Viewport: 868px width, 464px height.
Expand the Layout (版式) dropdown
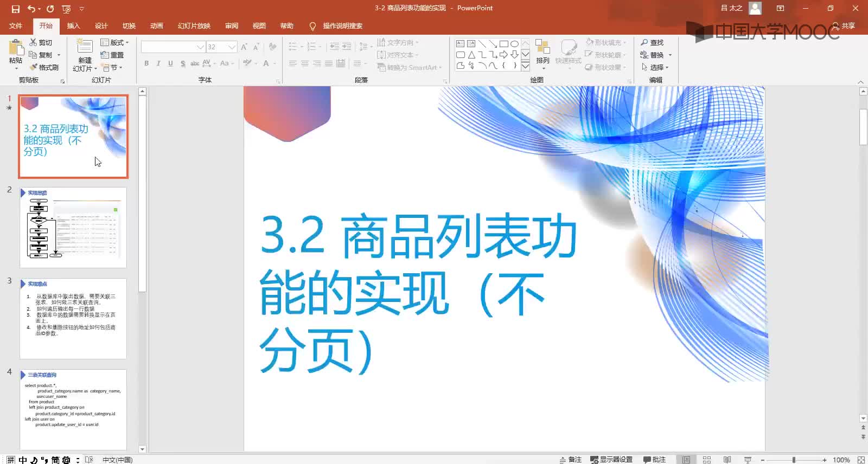(115, 42)
